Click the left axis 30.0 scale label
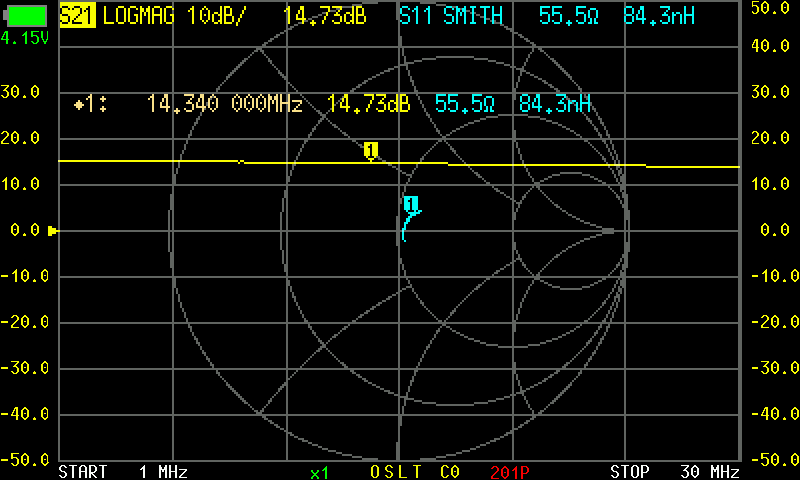 pos(20,93)
